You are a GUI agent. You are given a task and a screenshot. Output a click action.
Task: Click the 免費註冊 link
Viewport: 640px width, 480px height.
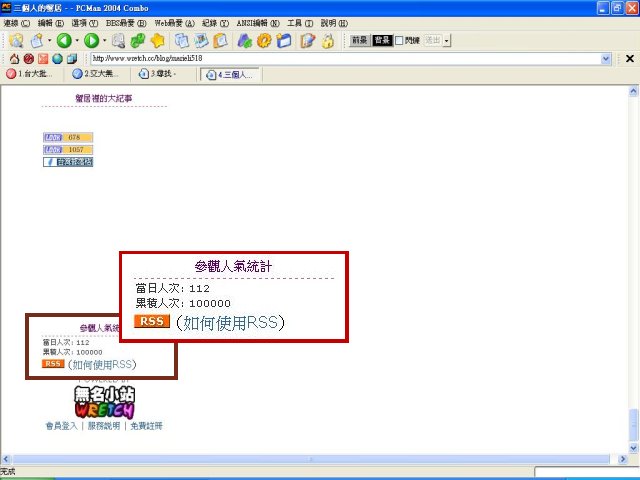click(147, 426)
